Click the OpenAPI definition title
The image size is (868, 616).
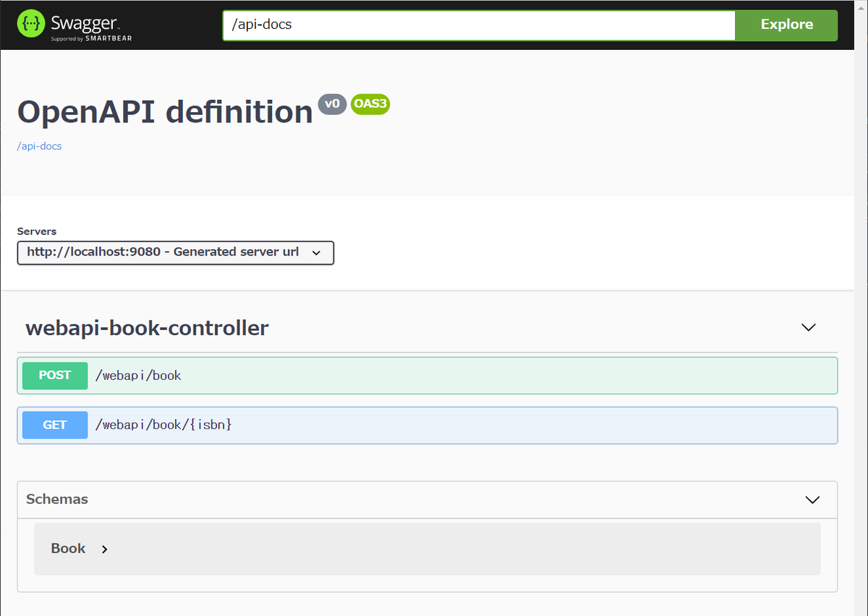[165, 112]
